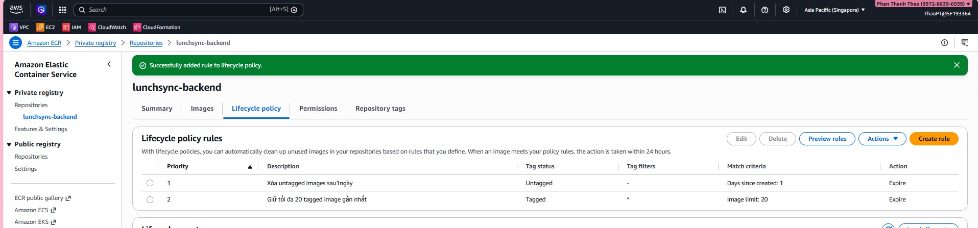This screenshot has width=980, height=228.
Task: Open the info panel icon
Action: [944, 43]
